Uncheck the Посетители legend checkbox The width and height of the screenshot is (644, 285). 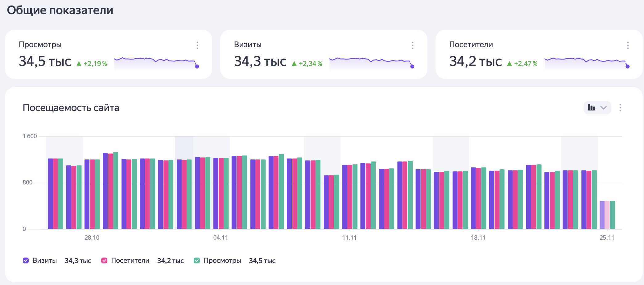104,261
